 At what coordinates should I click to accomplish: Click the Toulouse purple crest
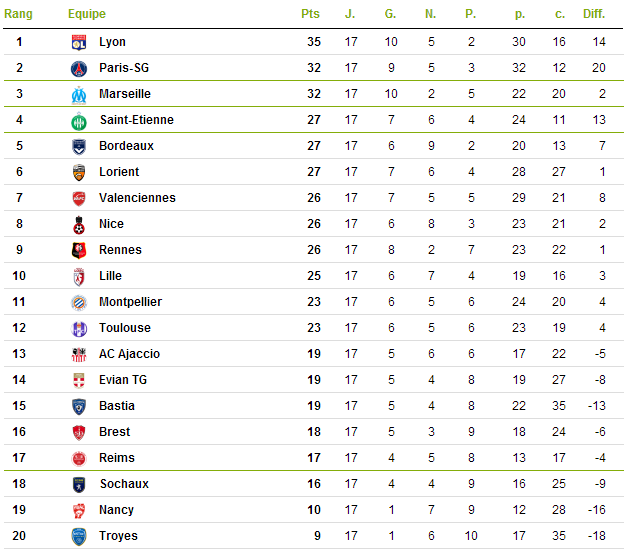(x=79, y=328)
